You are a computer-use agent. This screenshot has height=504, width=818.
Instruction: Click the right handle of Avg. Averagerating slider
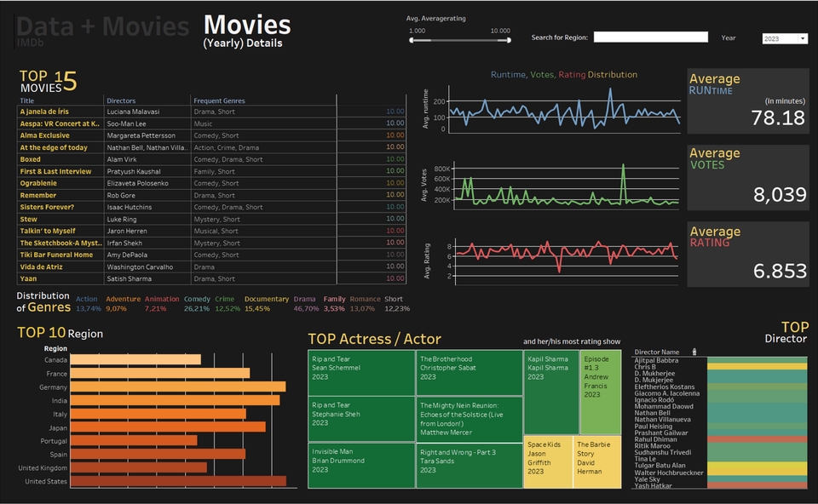point(510,39)
